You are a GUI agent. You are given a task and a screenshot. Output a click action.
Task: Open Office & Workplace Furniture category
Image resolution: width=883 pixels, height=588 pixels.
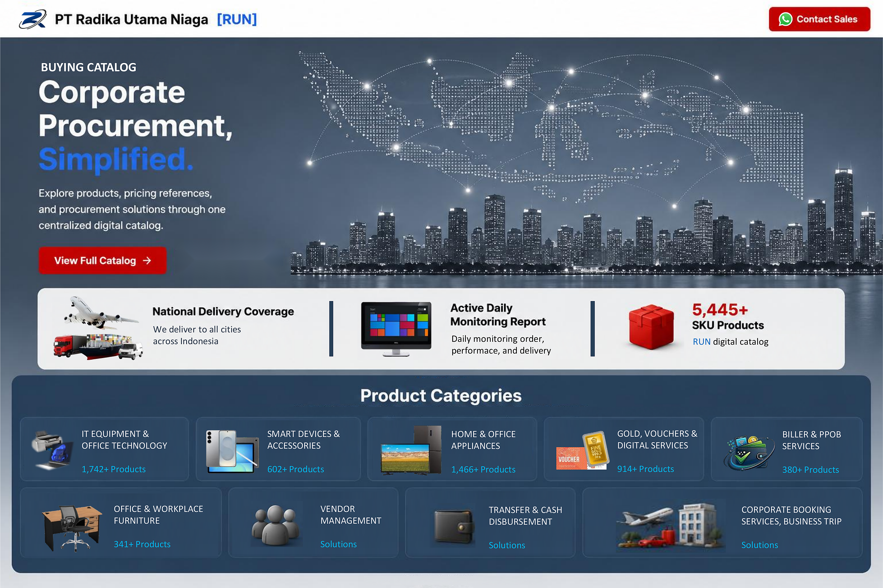click(x=121, y=522)
